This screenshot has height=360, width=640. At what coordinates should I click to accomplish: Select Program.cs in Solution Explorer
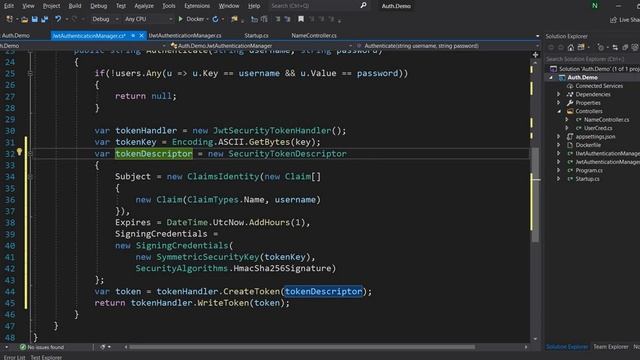(x=589, y=170)
